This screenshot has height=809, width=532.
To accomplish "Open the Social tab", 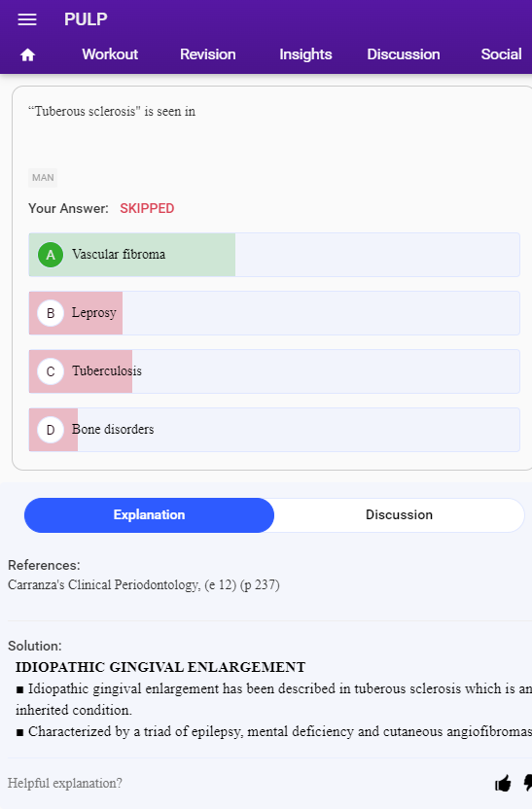I will click(501, 54).
